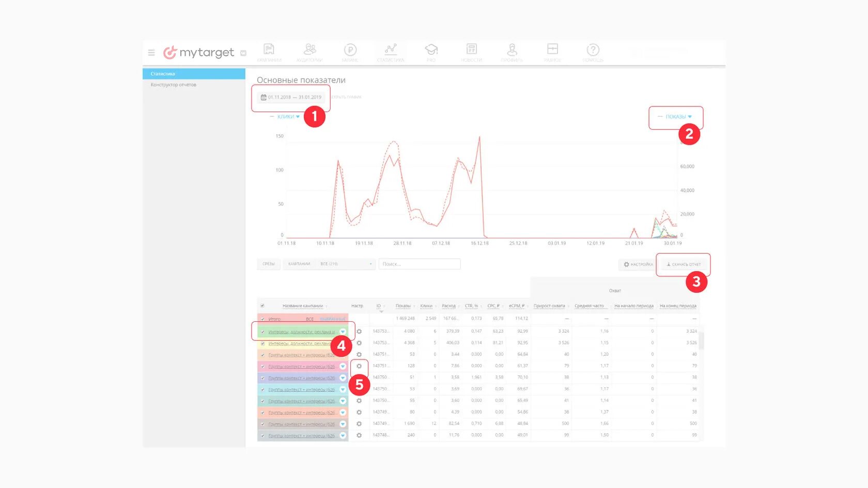Screen dimensions: 868x488
Task: Click the Название кампании column header
Action: tap(303, 306)
